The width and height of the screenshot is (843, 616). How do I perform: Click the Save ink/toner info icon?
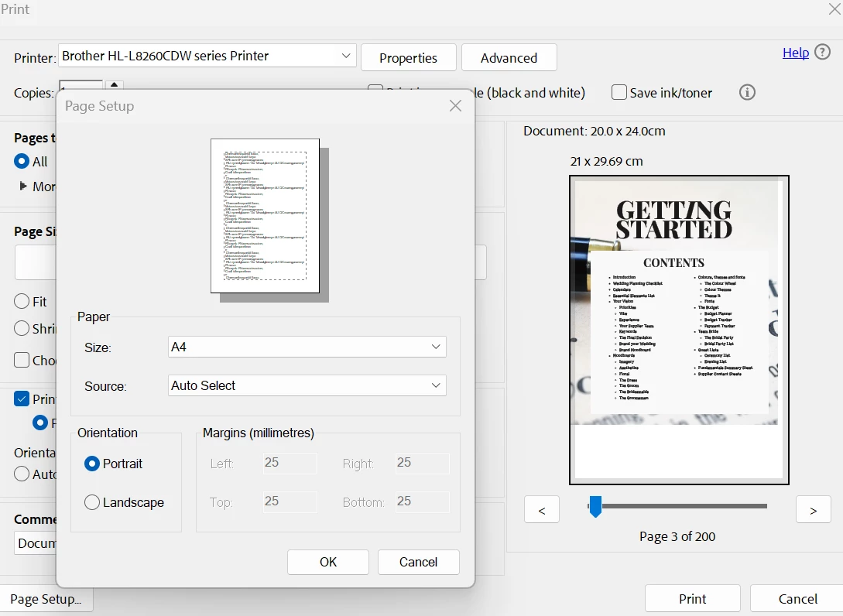747,92
